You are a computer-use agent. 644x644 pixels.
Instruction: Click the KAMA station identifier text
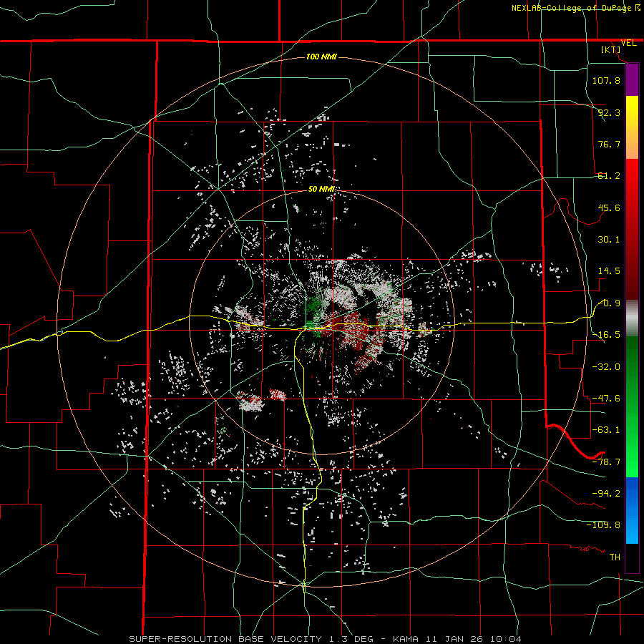coord(406,639)
